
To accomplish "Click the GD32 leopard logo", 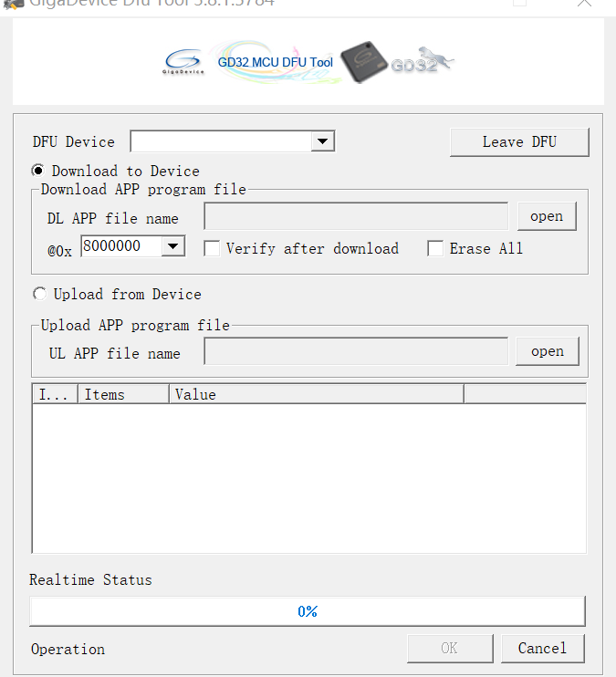I will 423,60.
